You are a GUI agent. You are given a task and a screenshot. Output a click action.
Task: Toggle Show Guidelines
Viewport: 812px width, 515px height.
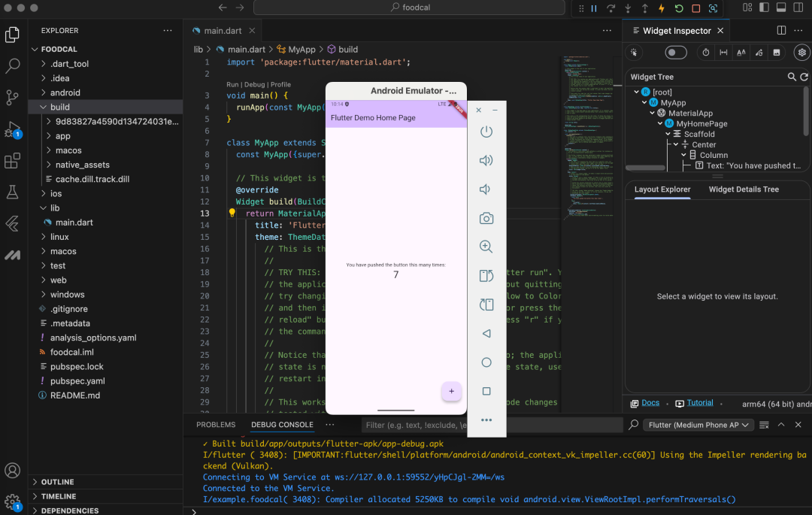[723, 53]
